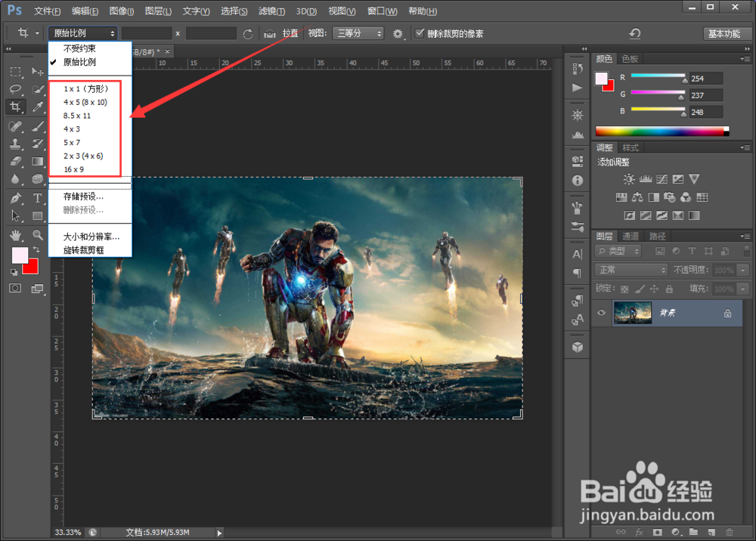
Task: Click the Straighten tool icon
Action: (x=270, y=34)
